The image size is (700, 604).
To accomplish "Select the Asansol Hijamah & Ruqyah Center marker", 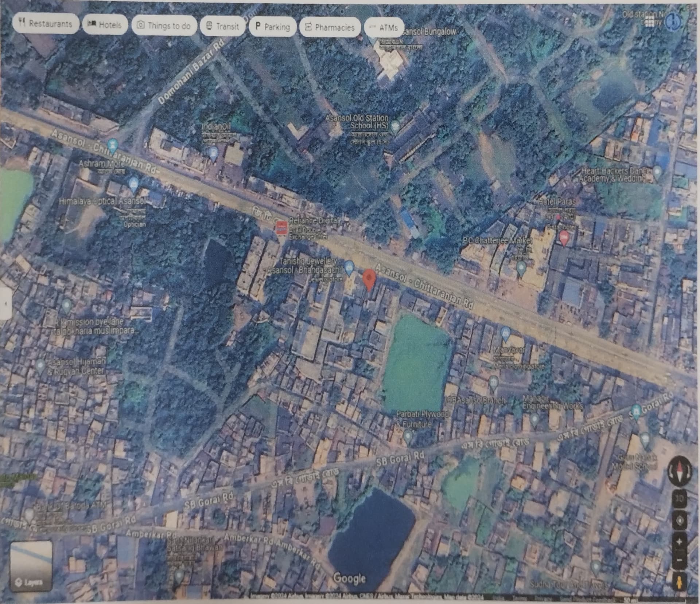I will [40, 366].
